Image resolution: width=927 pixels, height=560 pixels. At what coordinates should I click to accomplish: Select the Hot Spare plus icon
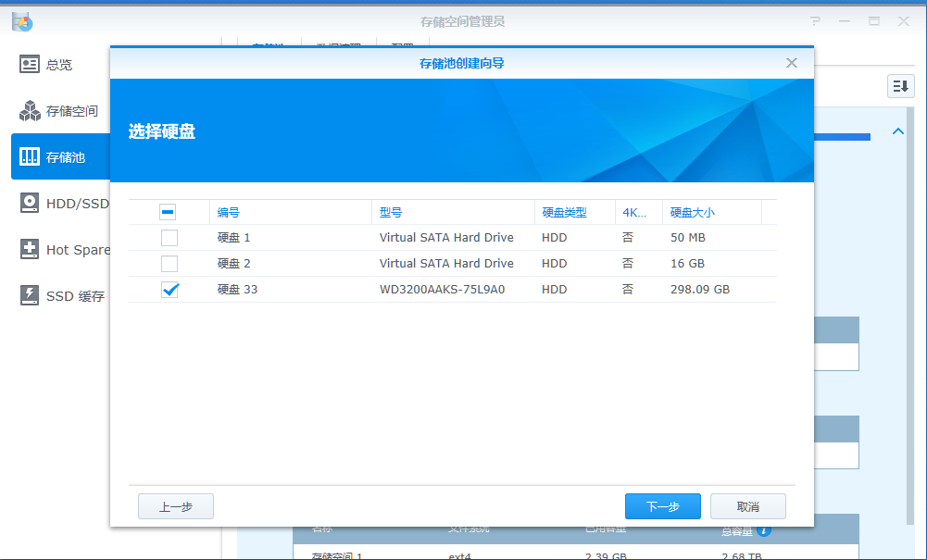tap(29, 249)
